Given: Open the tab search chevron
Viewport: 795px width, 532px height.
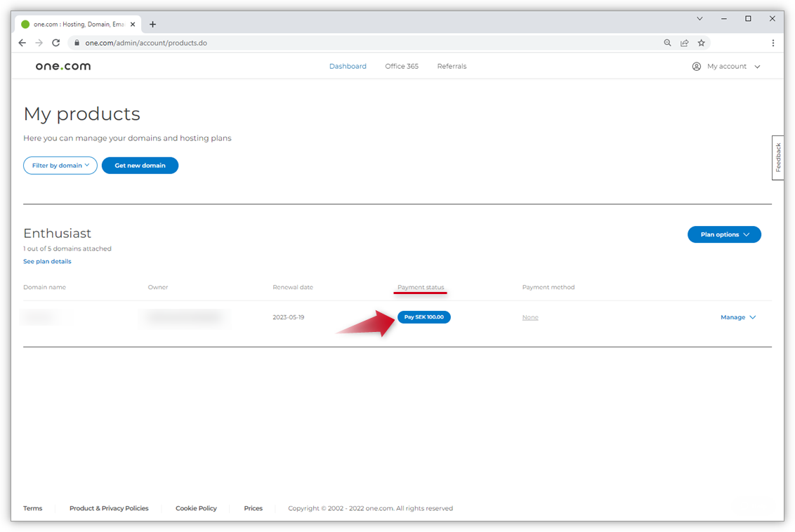Looking at the screenshot, I should pos(699,19).
